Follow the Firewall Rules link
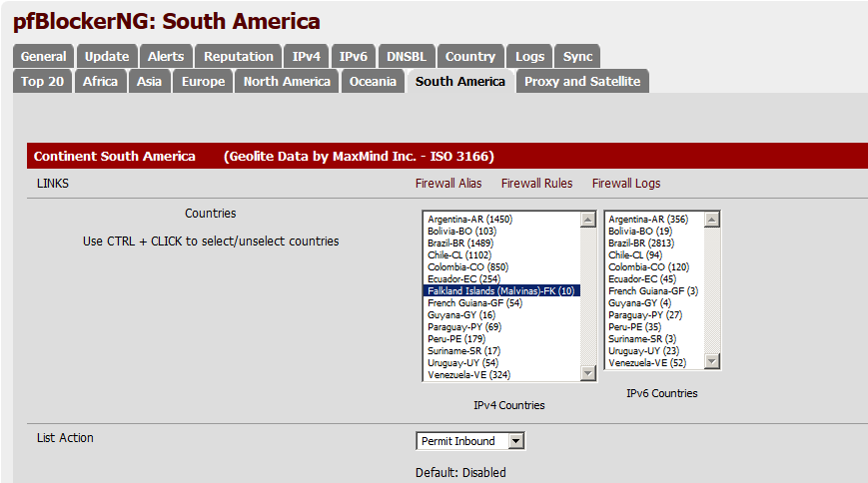 (x=537, y=184)
